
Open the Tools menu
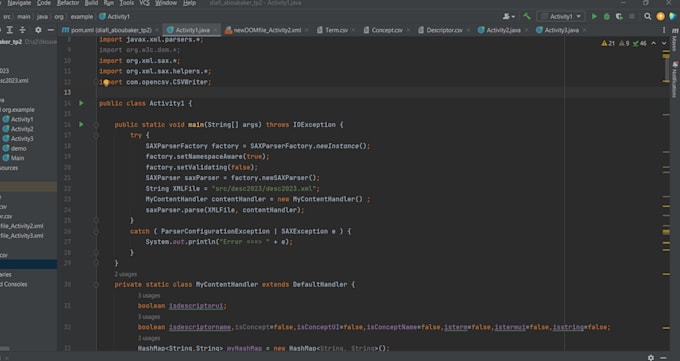[x=126, y=3]
